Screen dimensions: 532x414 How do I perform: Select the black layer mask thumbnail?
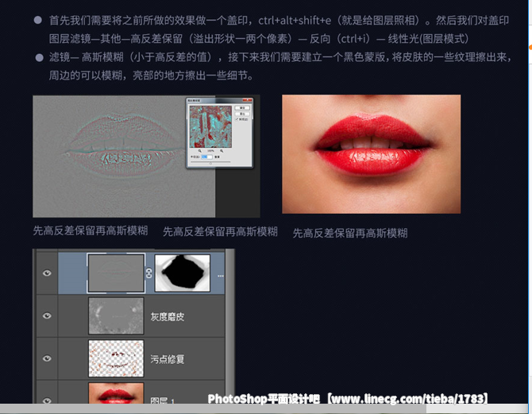182,273
